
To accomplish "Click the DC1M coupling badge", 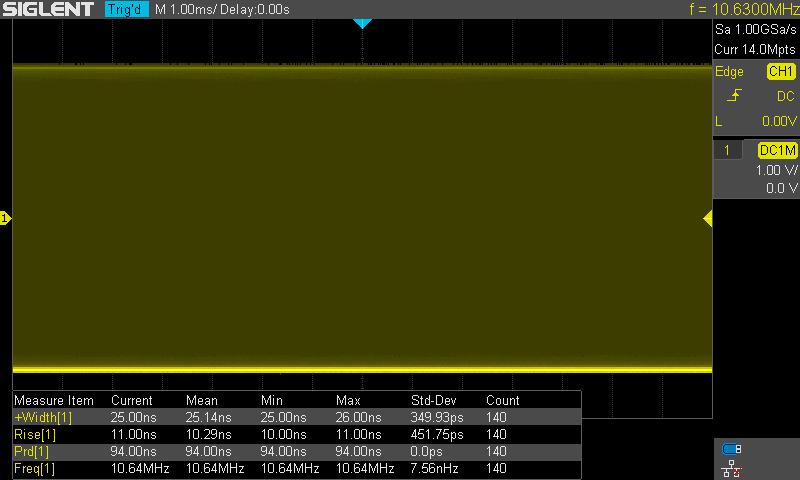I will pyautogui.click(x=778, y=150).
